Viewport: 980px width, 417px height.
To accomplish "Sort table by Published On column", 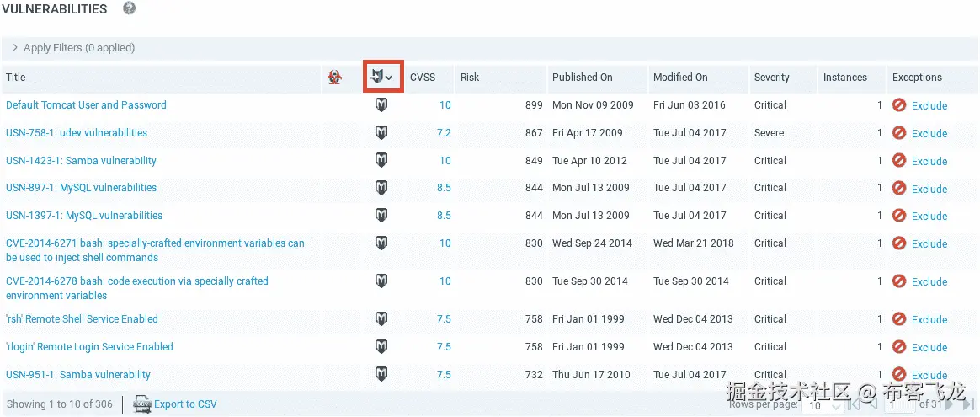I will click(x=583, y=78).
